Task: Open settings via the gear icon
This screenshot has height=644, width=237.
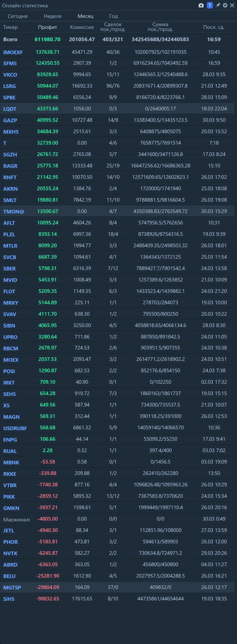Action: (225, 5)
